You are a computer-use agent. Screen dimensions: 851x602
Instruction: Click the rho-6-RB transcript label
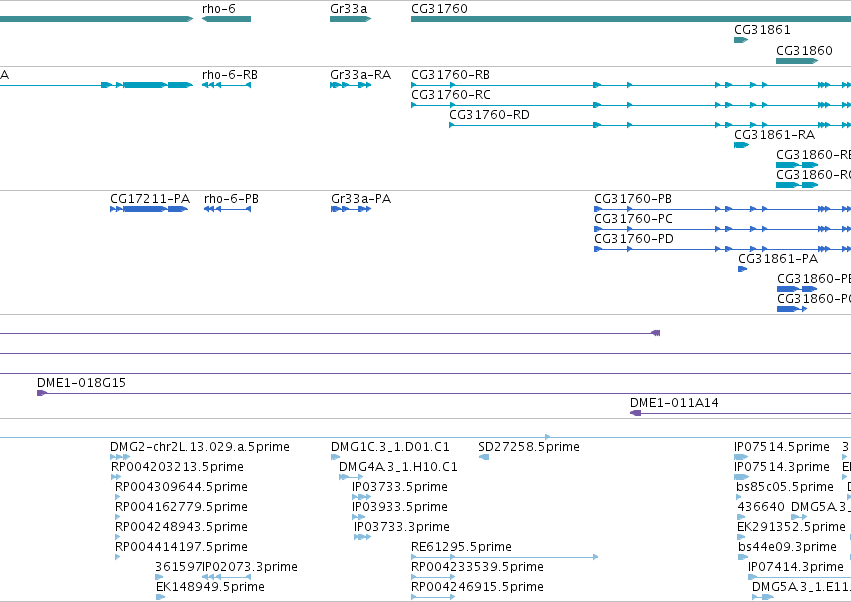coord(230,75)
